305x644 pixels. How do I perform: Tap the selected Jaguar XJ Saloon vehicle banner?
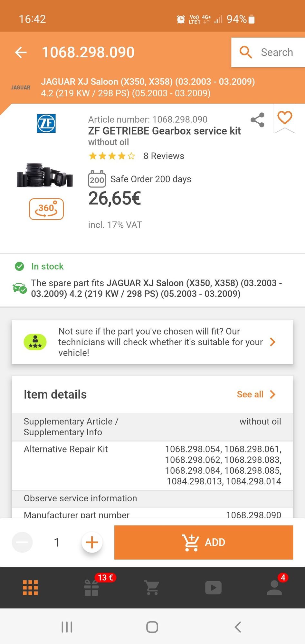pyautogui.click(x=148, y=87)
